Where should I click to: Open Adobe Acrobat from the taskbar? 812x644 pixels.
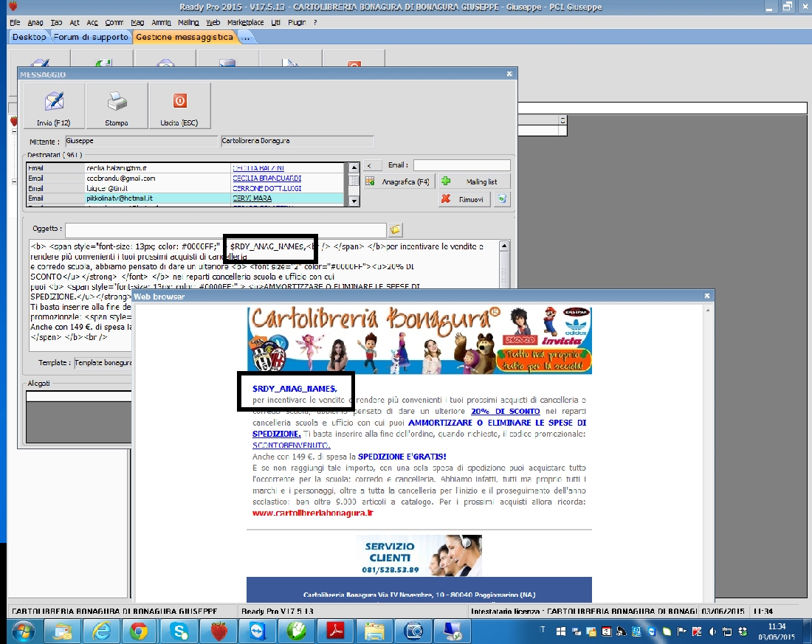tap(336, 631)
